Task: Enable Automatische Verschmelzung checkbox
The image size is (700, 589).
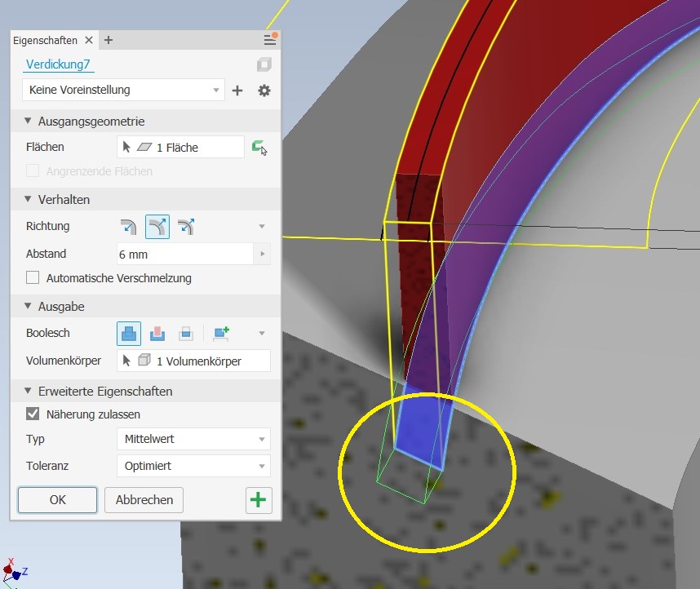Action: (33, 278)
